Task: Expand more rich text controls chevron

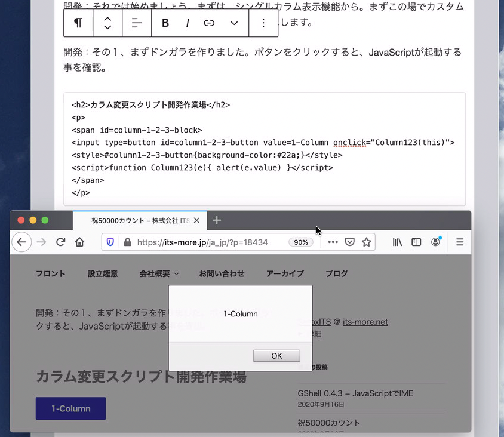Action: [x=234, y=23]
